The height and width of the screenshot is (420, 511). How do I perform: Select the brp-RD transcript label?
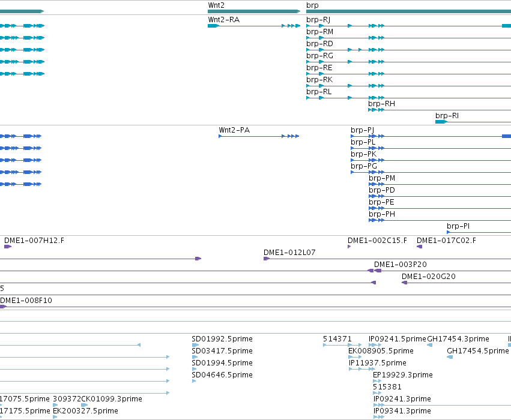point(319,44)
